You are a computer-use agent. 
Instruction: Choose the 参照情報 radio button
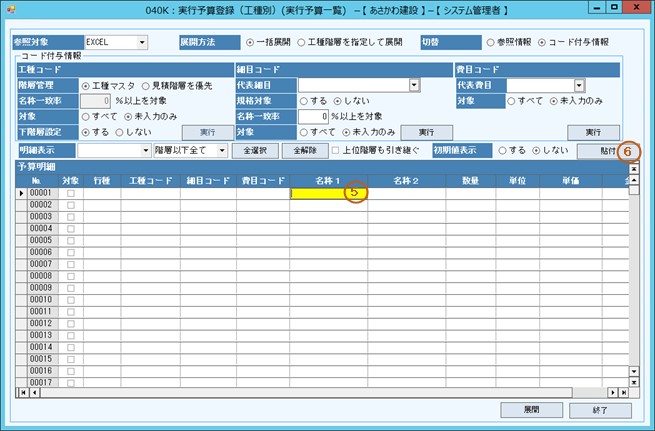490,43
